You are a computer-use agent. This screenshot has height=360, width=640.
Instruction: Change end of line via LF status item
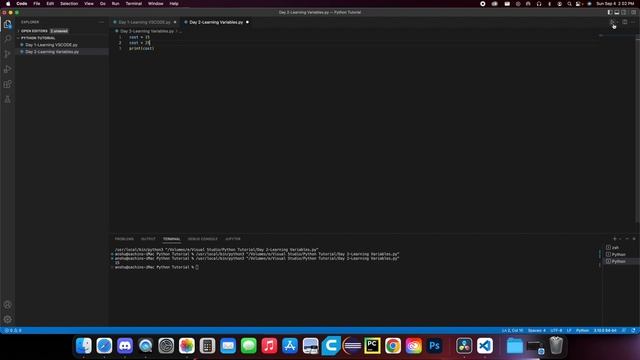(569, 331)
